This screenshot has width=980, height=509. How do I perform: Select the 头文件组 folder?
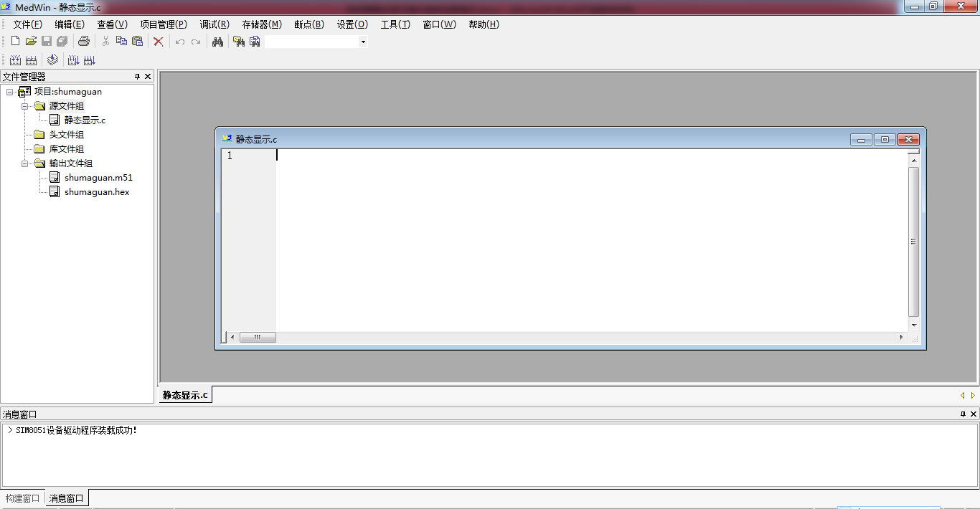(67, 135)
